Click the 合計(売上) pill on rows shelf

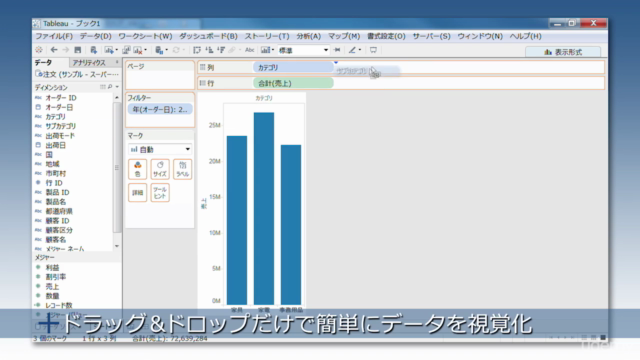point(293,83)
